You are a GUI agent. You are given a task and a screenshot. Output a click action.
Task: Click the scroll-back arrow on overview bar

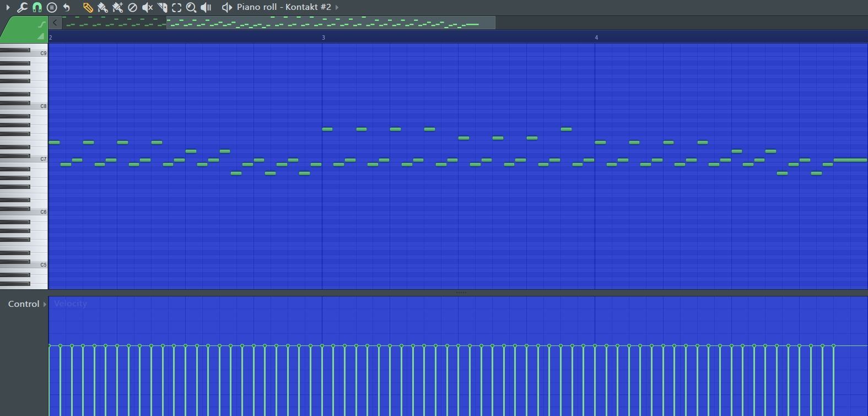click(55, 23)
